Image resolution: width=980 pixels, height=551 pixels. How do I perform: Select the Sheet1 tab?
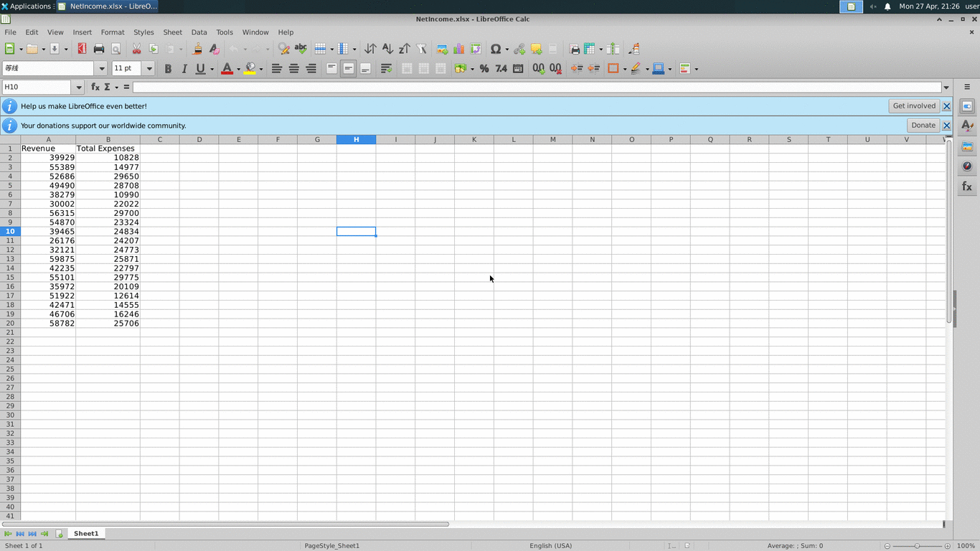pyautogui.click(x=85, y=533)
